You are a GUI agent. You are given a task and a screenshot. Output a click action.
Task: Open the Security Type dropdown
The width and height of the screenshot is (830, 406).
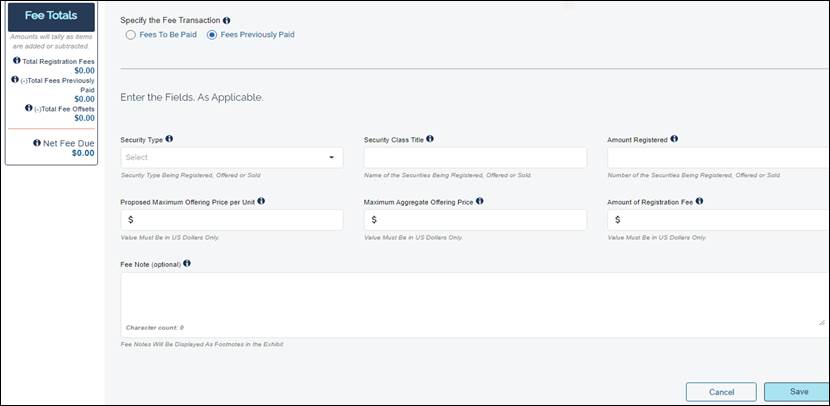(231, 158)
